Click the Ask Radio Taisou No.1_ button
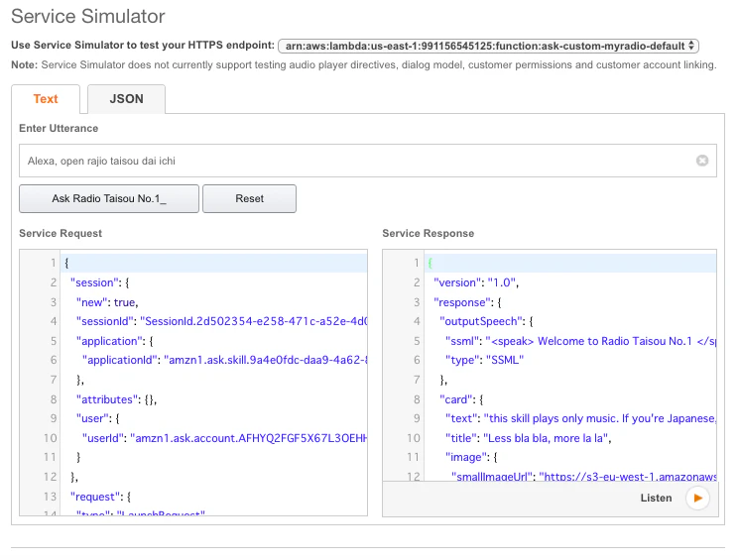 [109, 199]
